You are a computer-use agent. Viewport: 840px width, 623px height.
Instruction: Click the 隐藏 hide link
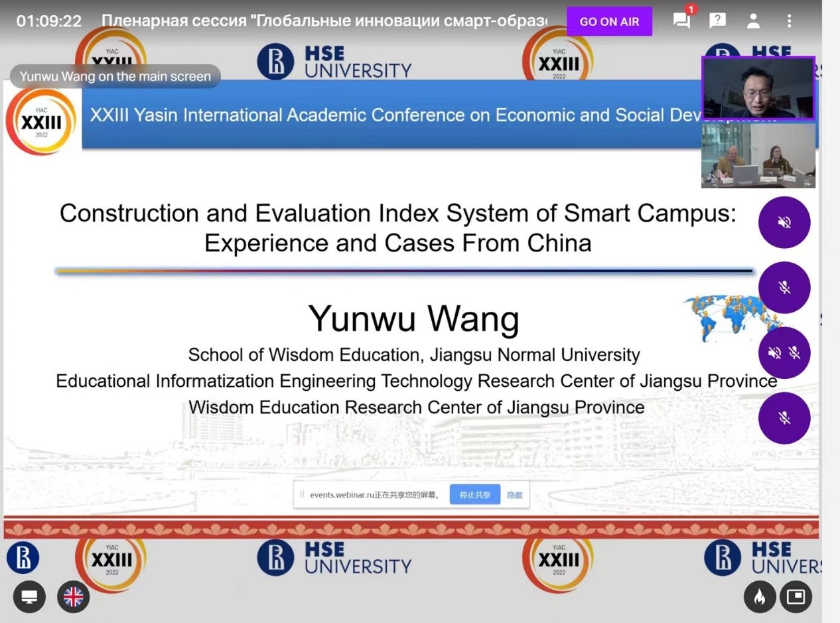click(x=514, y=495)
